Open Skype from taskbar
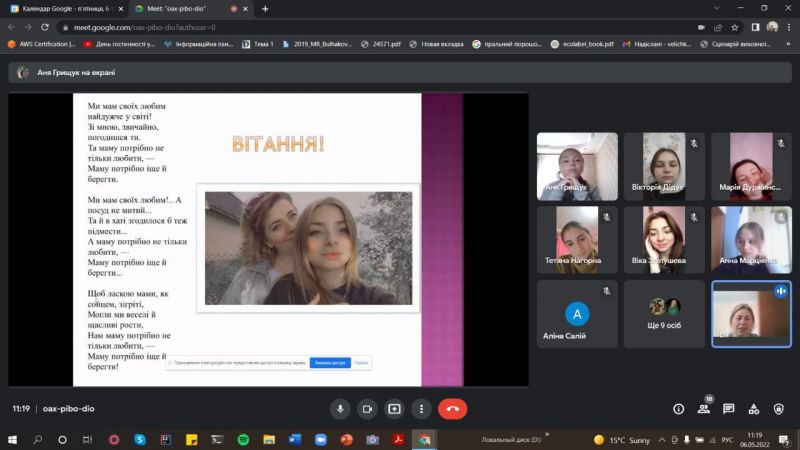The width and height of the screenshot is (800, 450). (x=140, y=439)
